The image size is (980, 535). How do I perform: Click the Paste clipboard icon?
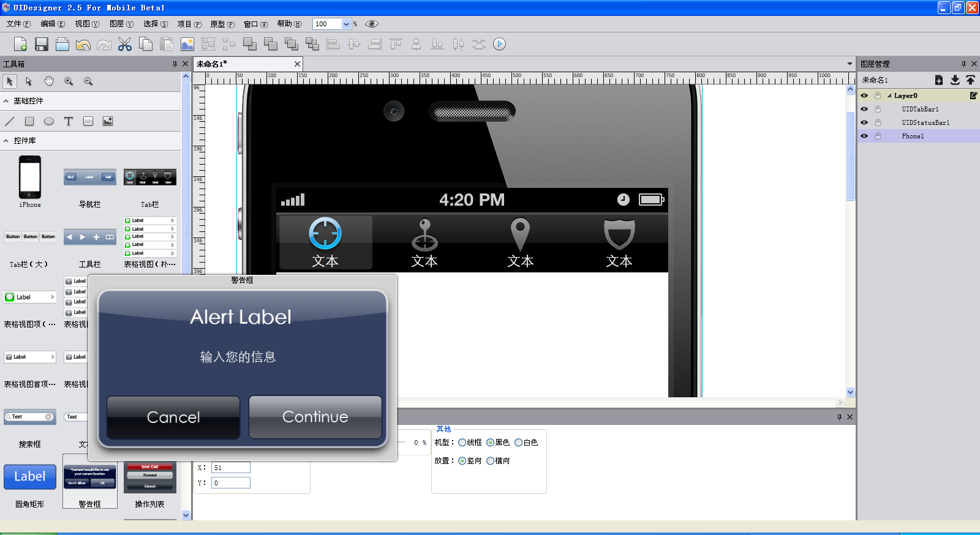167,44
